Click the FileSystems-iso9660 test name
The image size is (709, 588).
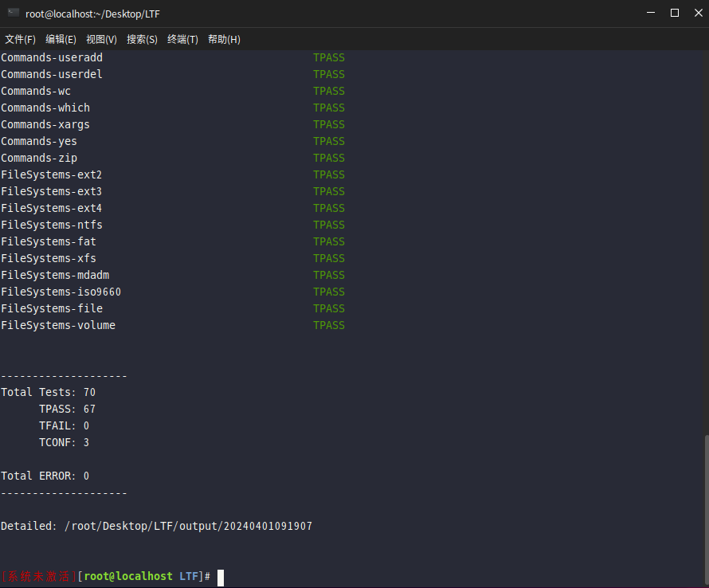pyautogui.click(x=61, y=292)
